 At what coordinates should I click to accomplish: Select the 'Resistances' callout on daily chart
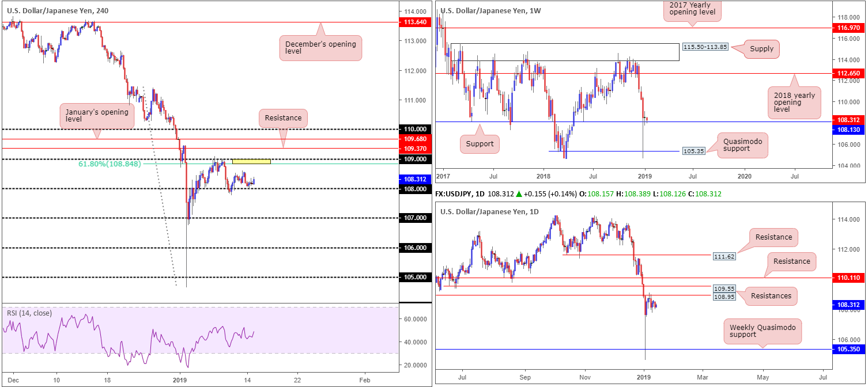(x=771, y=295)
